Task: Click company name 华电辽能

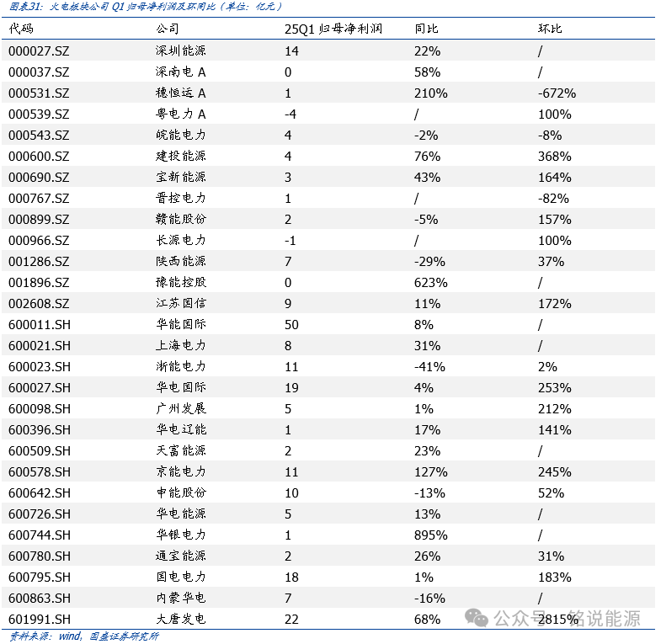Action: click(x=181, y=430)
